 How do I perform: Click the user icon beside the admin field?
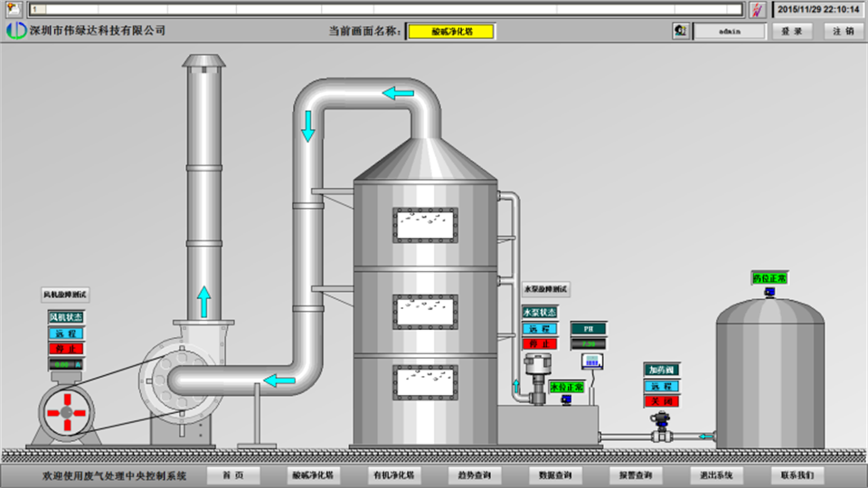[680, 31]
